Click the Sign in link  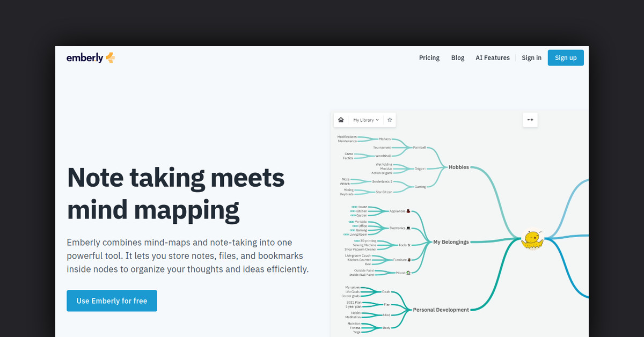tap(531, 58)
